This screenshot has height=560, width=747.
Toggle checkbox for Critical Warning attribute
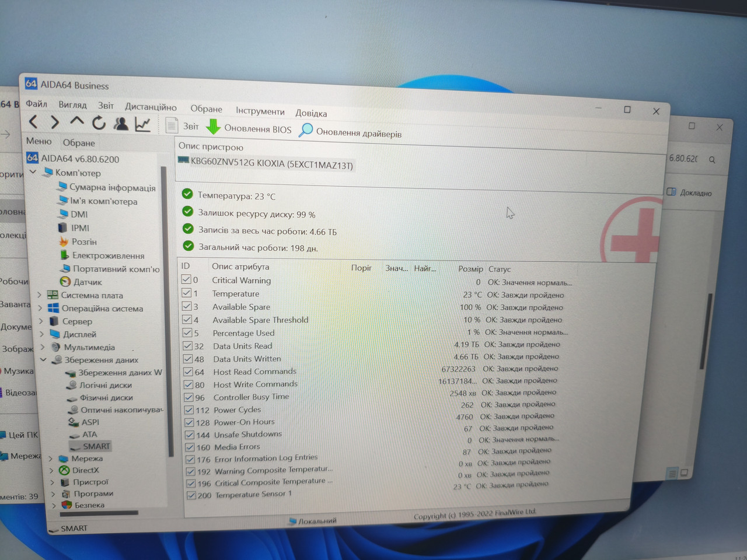[x=186, y=279]
